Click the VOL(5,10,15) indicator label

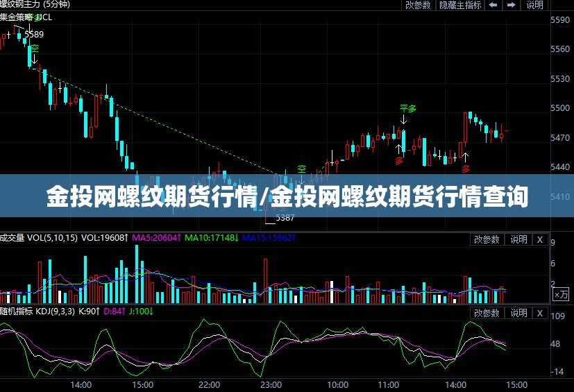[x=52, y=238]
